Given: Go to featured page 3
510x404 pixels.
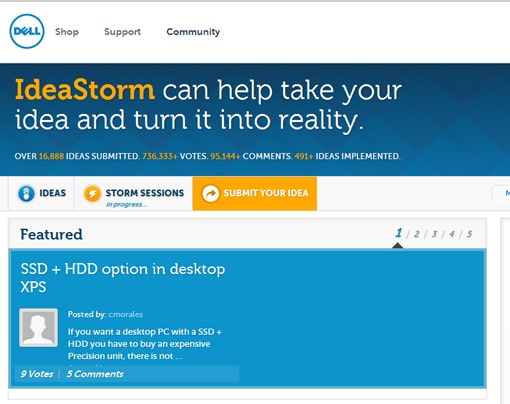Looking at the screenshot, I should 434,234.
